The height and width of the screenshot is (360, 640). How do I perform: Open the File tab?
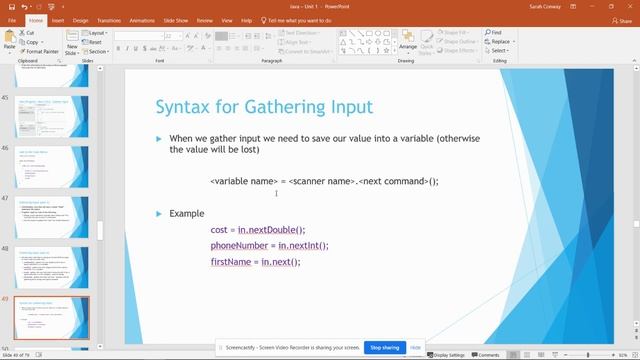coord(12,20)
